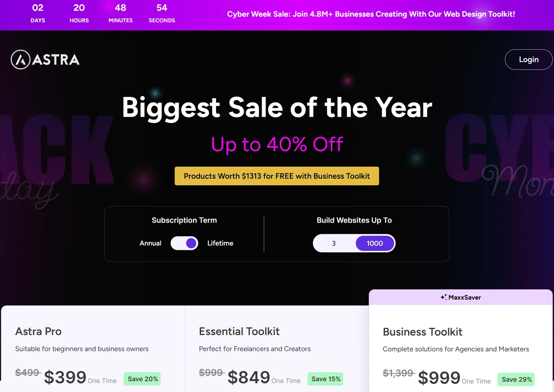Click the Cyber Week Sale banner text
The image size is (554, 392).
click(371, 14)
